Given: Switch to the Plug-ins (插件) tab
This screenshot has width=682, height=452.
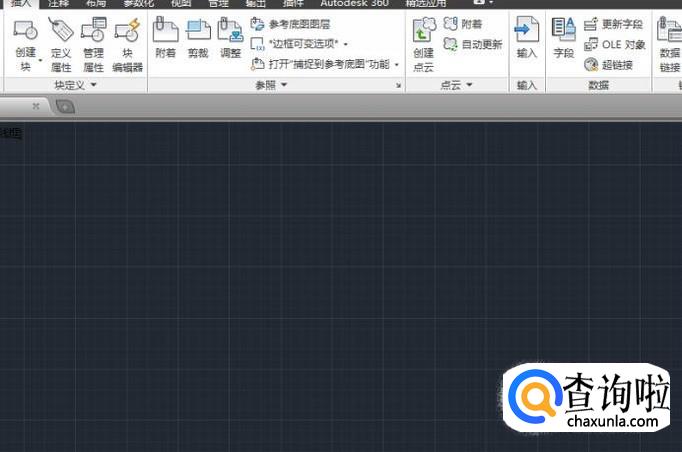Looking at the screenshot, I should tap(293, 3).
